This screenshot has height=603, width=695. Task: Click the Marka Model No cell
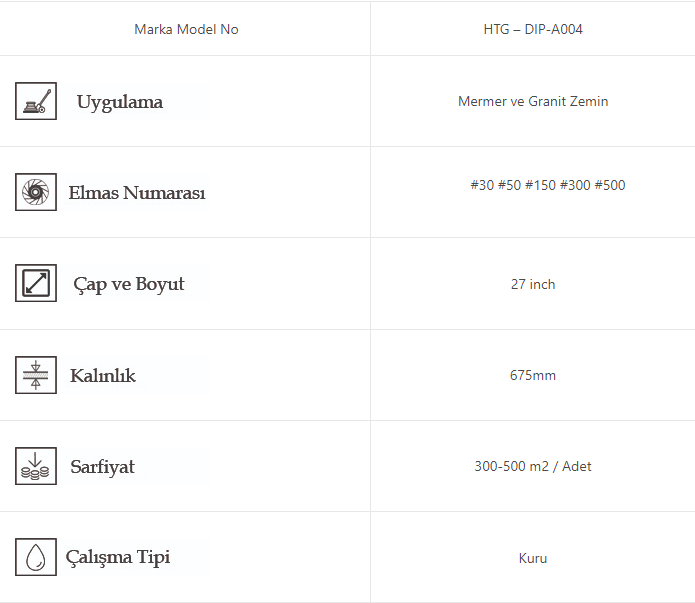tap(186, 29)
